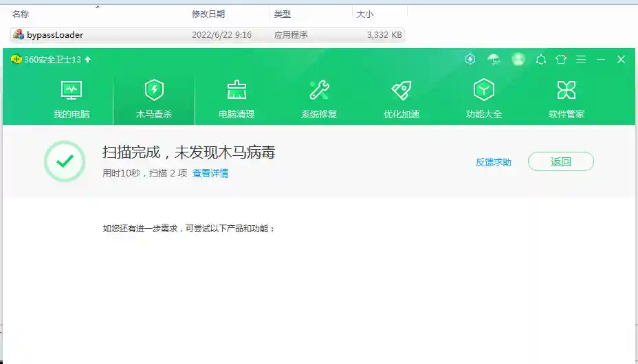The width and height of the screenshot is (638, 364).
Task: Click the upgrade arrow next to 360安全卫士13
Action: point(87,60)
